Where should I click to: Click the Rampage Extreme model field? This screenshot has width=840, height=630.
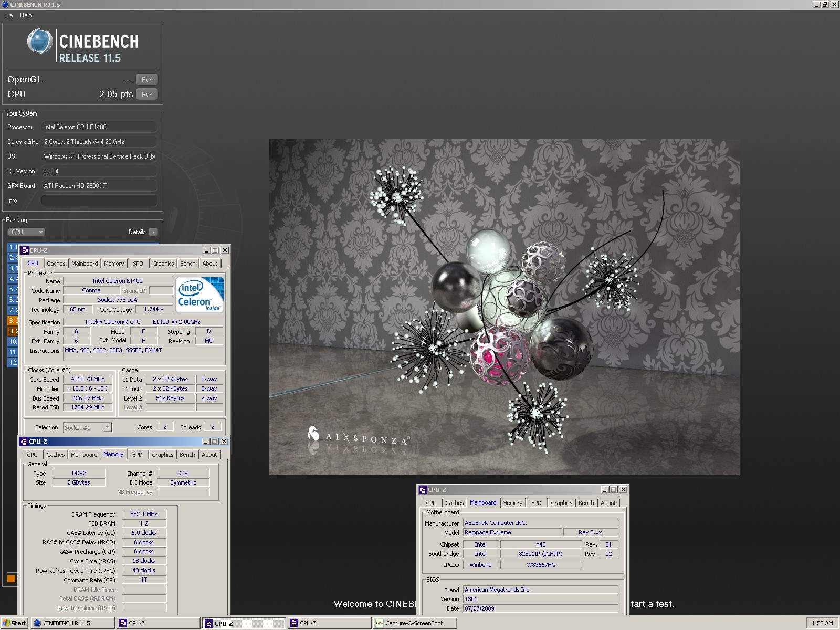point(512,532)
